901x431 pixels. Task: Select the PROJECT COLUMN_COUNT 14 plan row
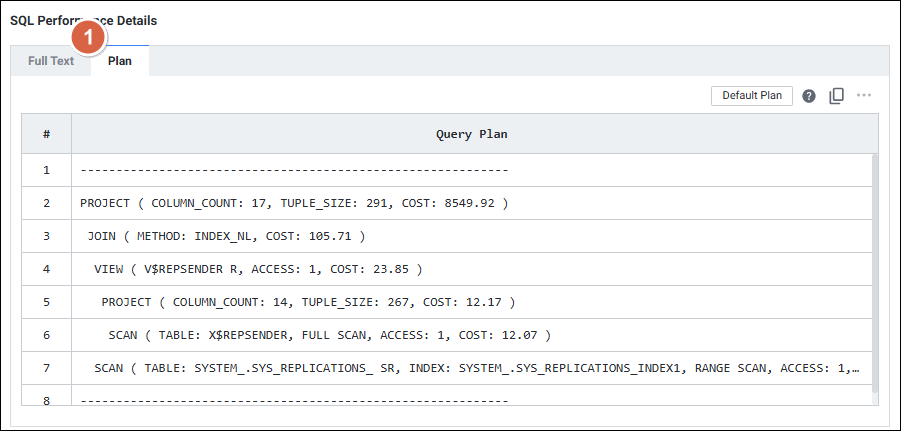308,302
